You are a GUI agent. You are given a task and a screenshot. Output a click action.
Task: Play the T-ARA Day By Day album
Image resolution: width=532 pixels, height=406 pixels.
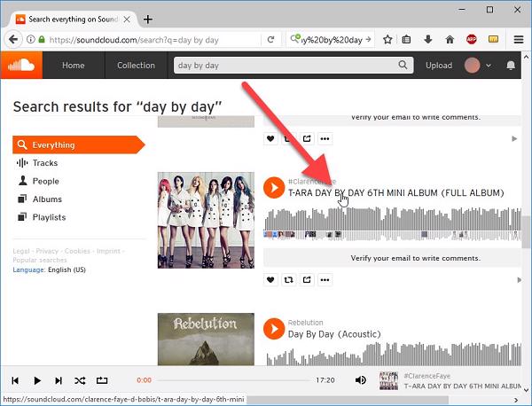tap(274, 187)
